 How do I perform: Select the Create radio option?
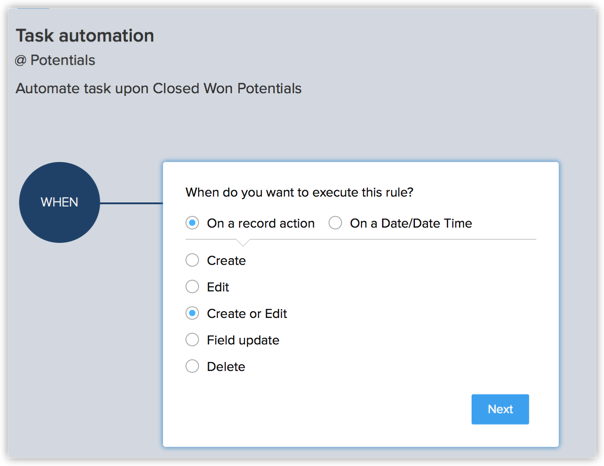point(193,260)
